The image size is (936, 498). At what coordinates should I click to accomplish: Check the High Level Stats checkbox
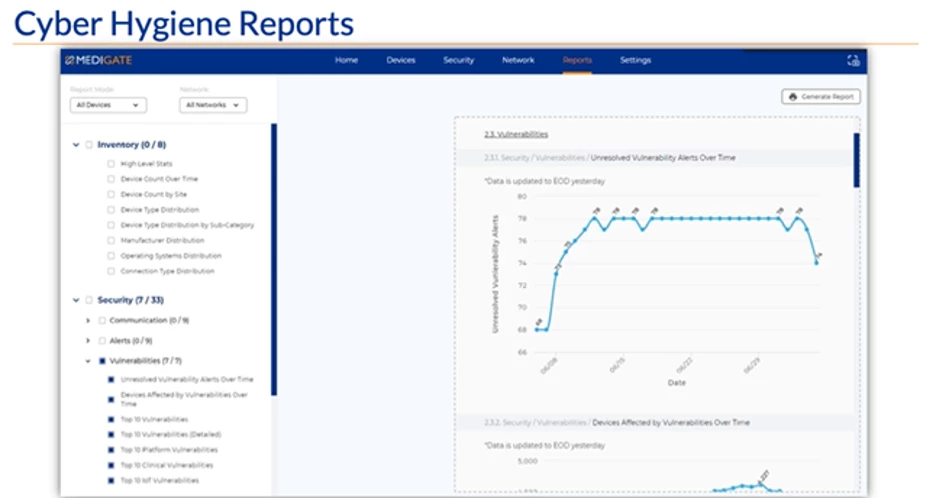(x=110, y=163)
